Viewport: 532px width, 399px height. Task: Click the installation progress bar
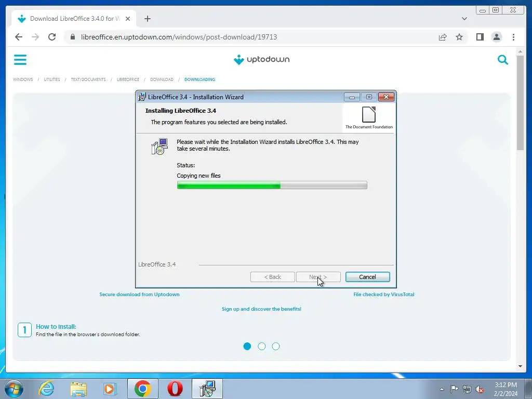click(x=272, y=185)
